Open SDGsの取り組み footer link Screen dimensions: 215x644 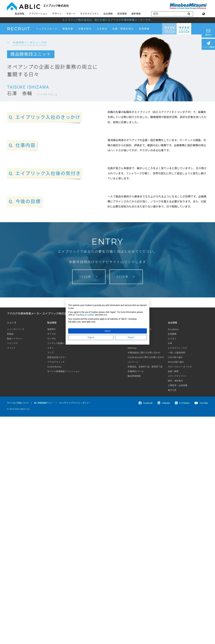176,362
